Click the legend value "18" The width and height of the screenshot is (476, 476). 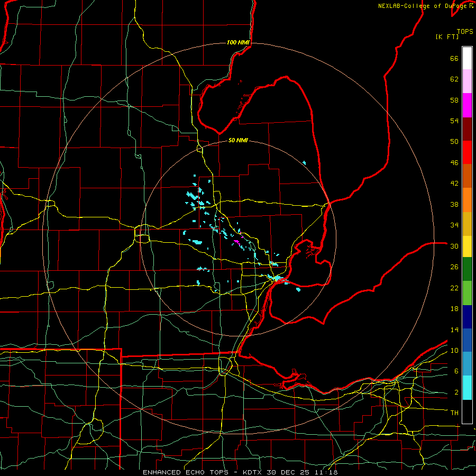click(454, 309)
